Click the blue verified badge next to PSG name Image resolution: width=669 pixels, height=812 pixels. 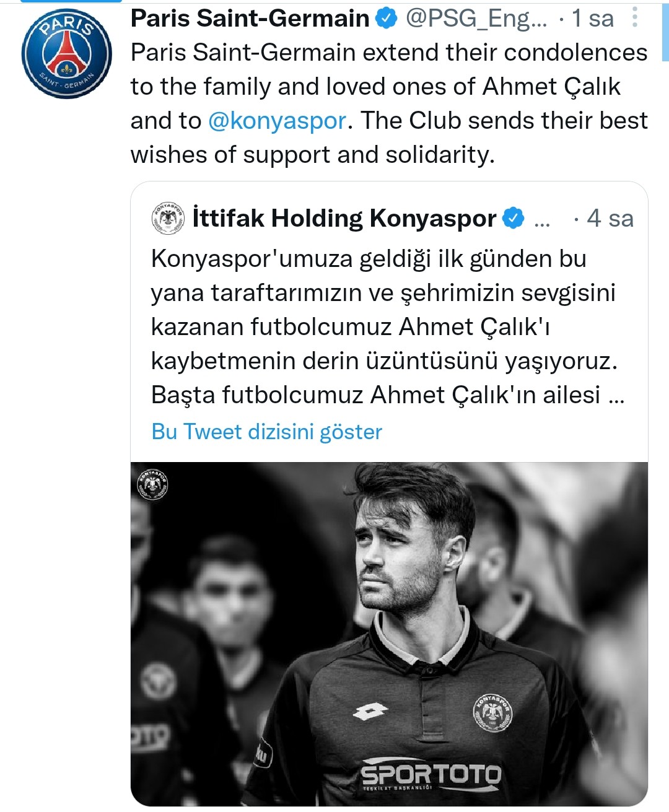[x=385, y=18]
